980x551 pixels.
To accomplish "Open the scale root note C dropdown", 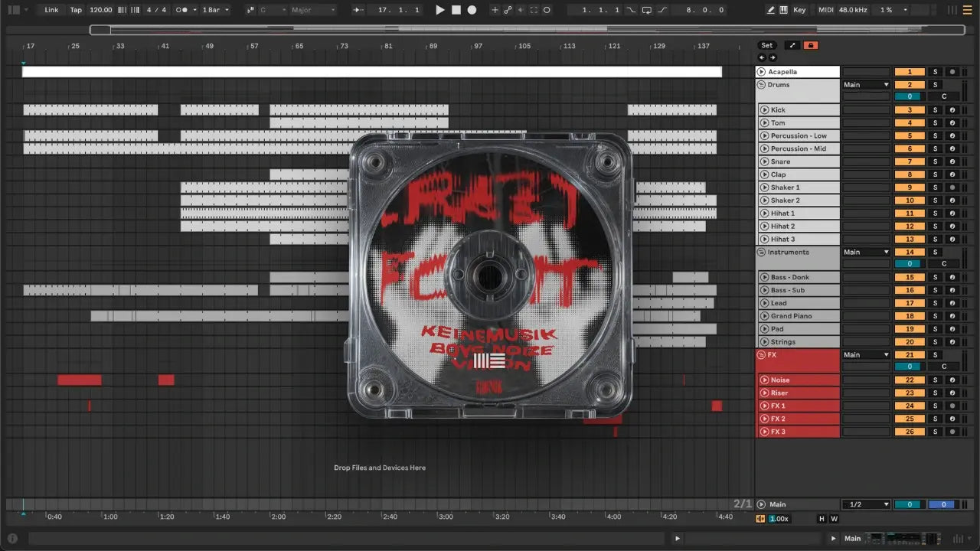I will pyautogui.click(x=273, y=10).
